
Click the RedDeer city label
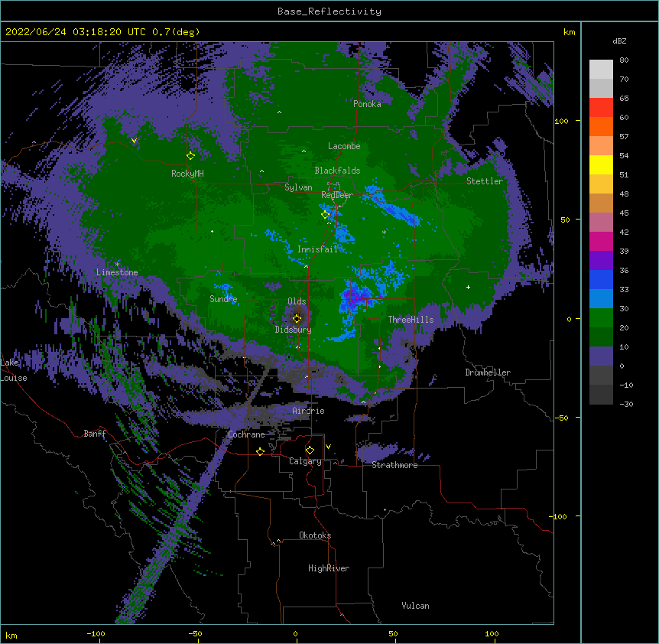click(x=337, y=195)
